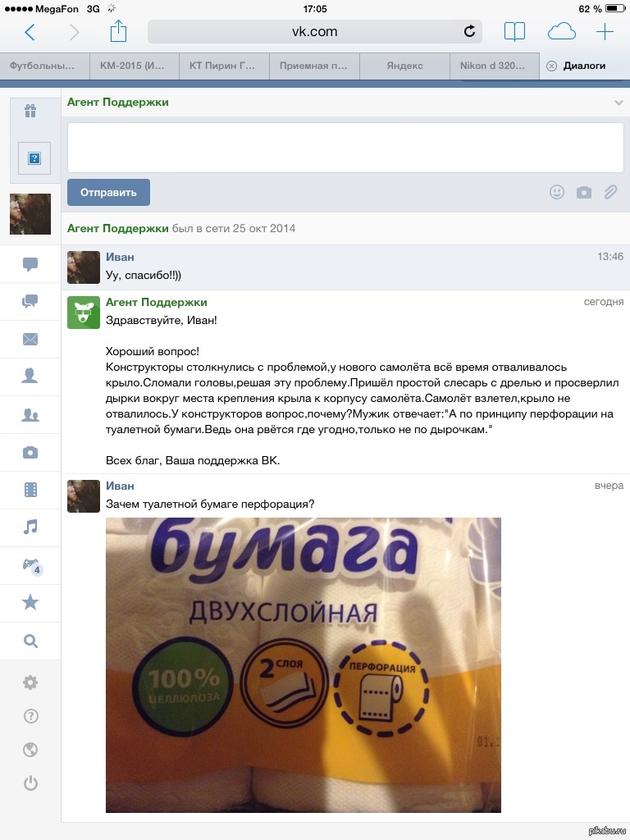Insert an emoji using the smiley icon
Screen dimensions: 630x840
557,192
